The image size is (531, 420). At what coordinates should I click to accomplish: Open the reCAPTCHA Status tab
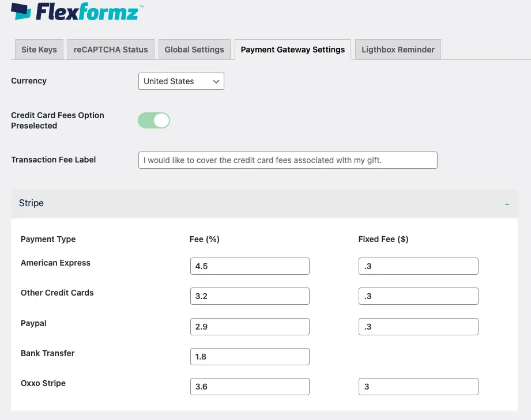(111, 50)
